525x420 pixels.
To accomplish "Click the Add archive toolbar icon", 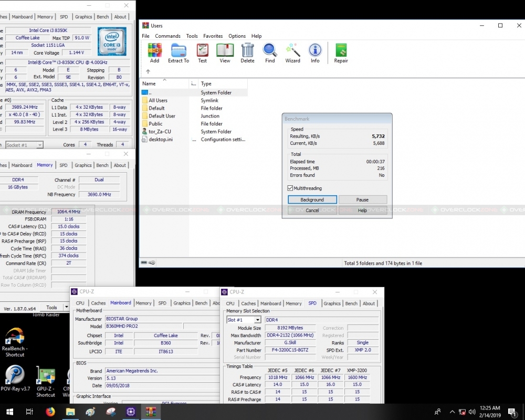I will point(154,53).
